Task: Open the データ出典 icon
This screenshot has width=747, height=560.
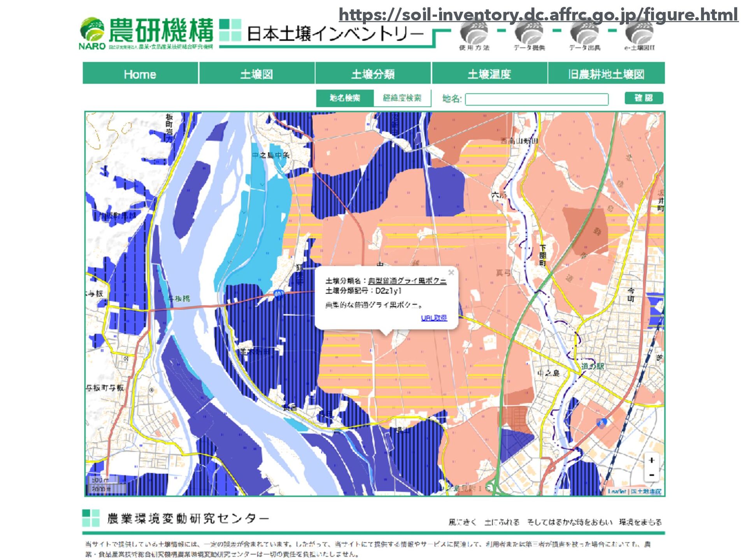Action: 584,34
